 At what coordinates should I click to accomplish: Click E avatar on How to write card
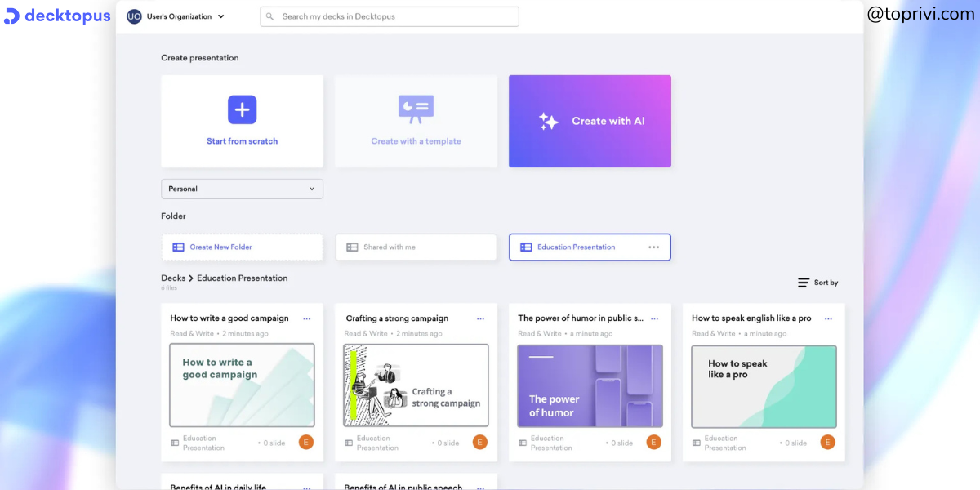click(x=306, y=443)
